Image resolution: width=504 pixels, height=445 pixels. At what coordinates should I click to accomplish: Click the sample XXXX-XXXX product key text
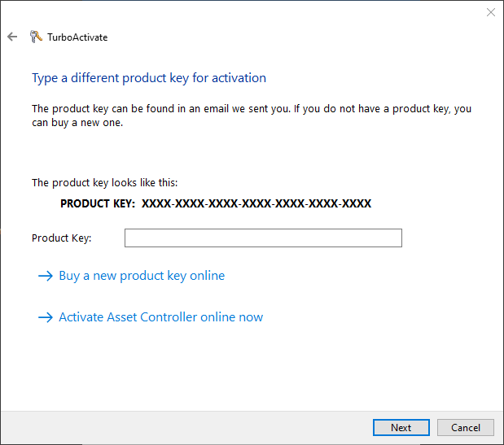coord(256,203)
